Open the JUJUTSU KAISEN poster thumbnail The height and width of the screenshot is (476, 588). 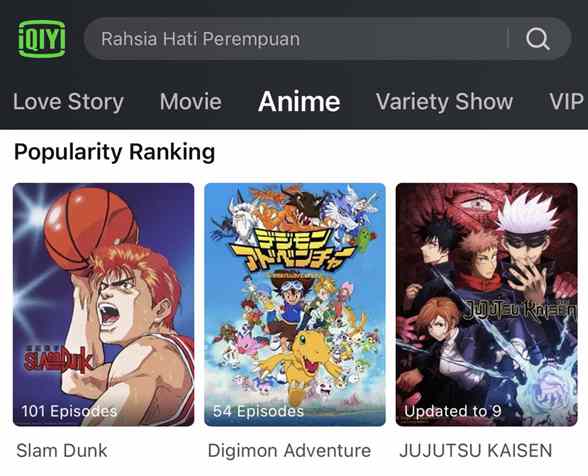pyautogui.click(x=486, y=305)
